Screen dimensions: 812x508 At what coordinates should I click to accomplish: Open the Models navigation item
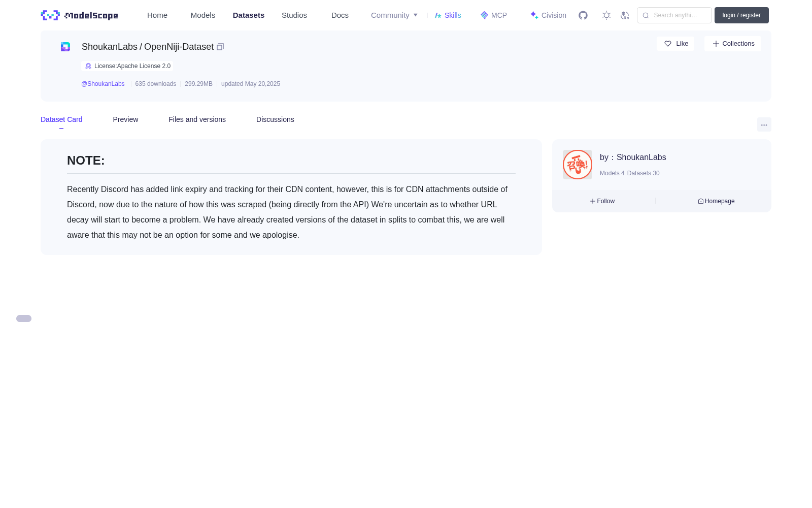pyautogui.click(x=203, y=15)
